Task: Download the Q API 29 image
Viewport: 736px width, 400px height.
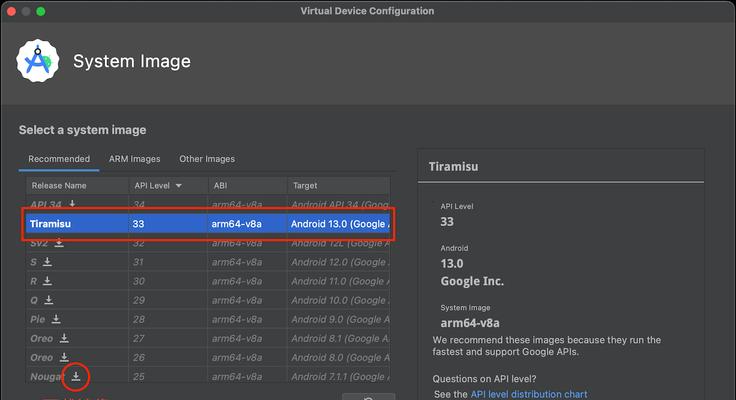Action: pos(49,300)
